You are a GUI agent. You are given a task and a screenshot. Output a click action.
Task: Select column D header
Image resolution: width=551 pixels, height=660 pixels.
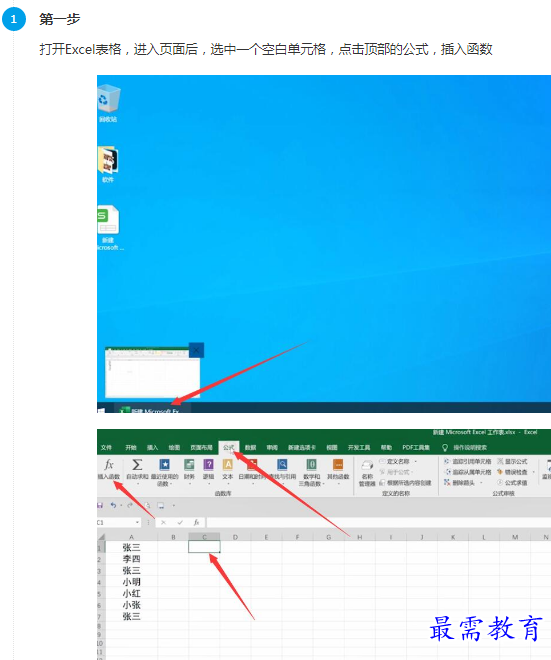[235, 537]
